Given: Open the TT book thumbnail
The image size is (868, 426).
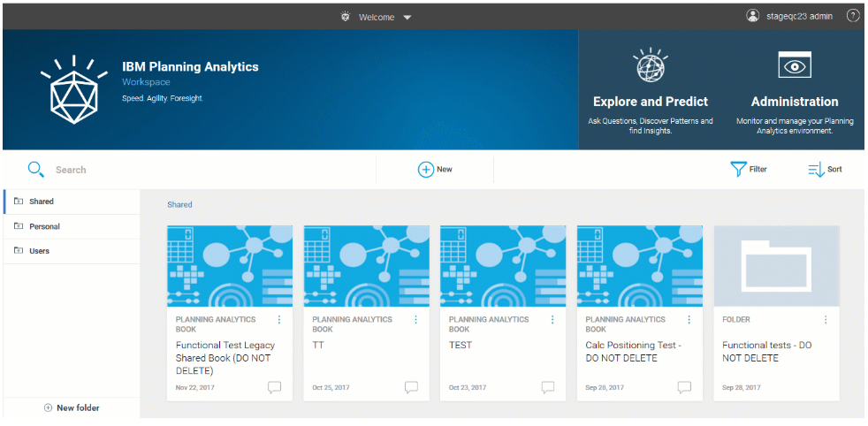Looking at the screenshot, I should click(x=367, y=266).
